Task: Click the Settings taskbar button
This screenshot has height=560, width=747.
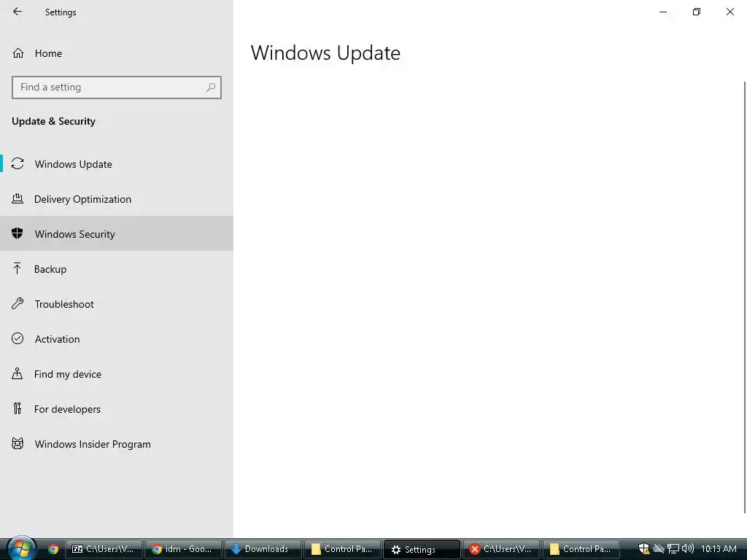Action: point(422,549)
